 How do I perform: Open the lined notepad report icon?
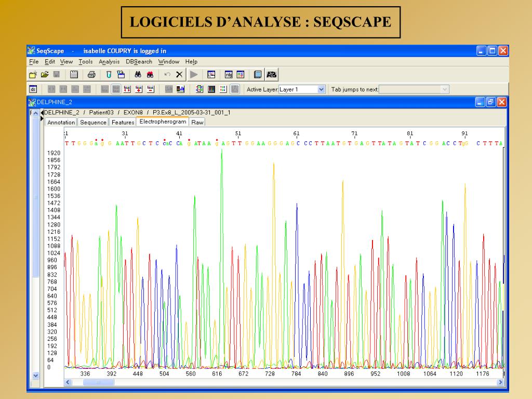(x=74, y=75)
